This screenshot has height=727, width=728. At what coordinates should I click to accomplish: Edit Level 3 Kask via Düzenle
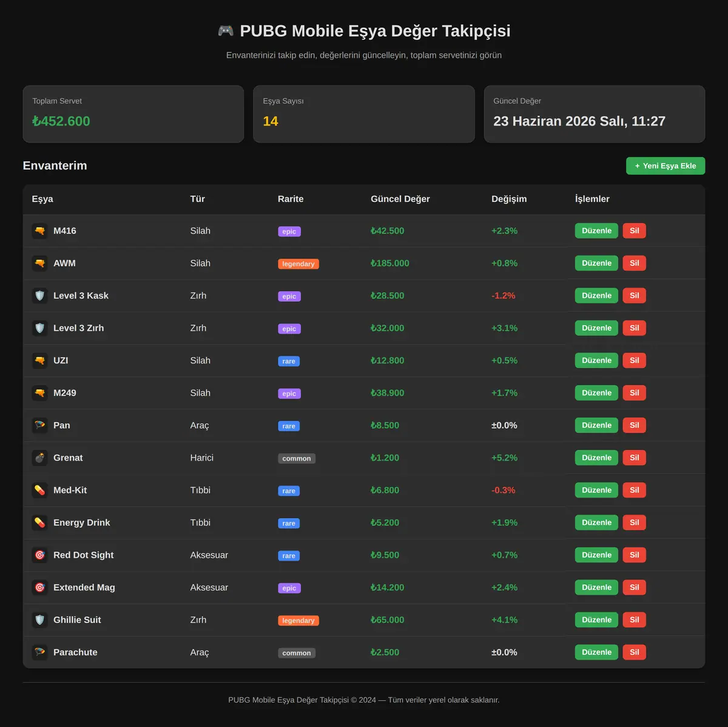pyautogui.click(x=596, y=296)
